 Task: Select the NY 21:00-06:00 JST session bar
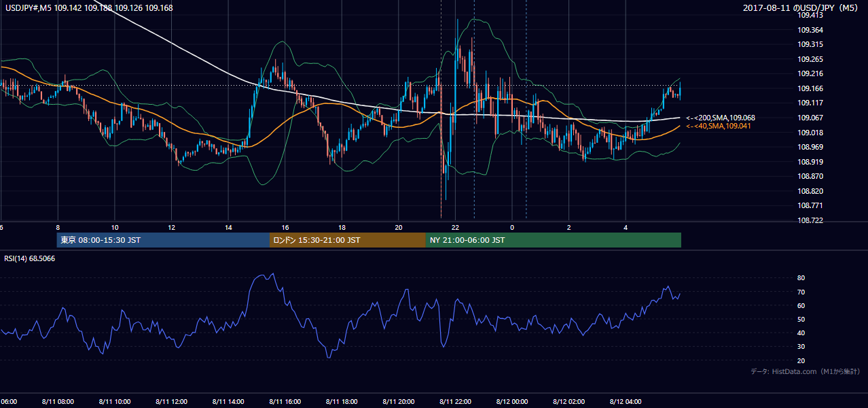pos(554,240)
